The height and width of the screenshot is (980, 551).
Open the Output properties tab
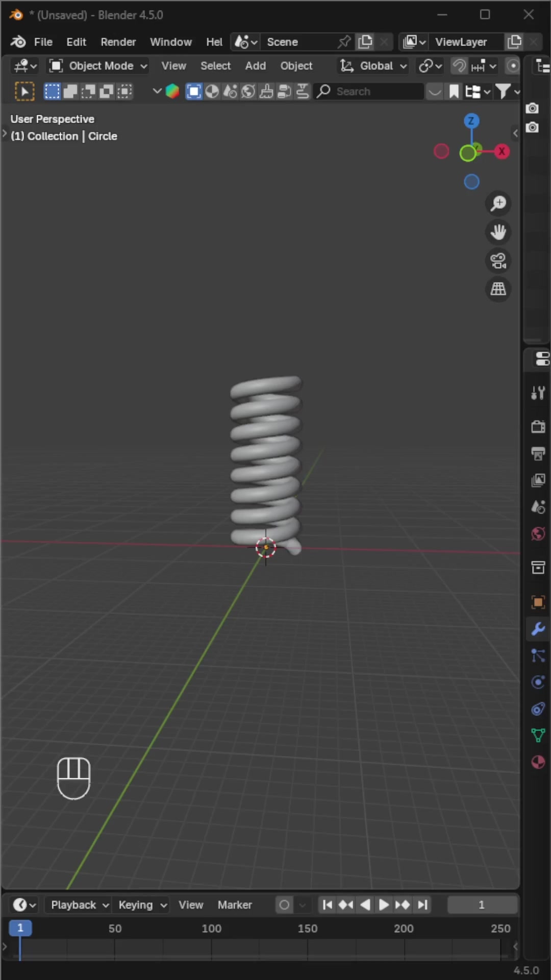point(538,453)
